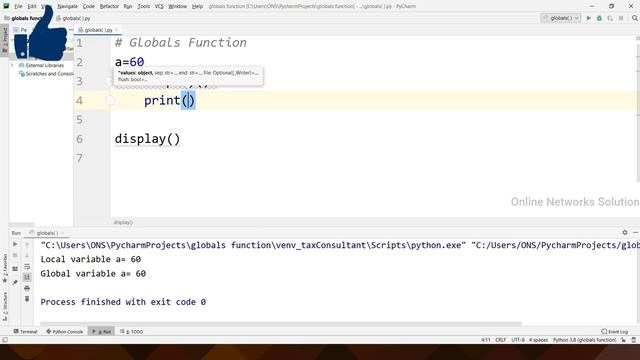Open the Run menu
The image size is (640, 360).
(128, 6)
